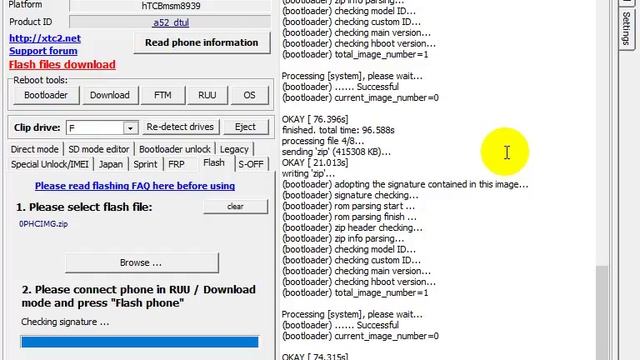This screenshot has height=360, width=640.
Task: Click the 0PHCIMG.zip file name
Action: (43, 224)
